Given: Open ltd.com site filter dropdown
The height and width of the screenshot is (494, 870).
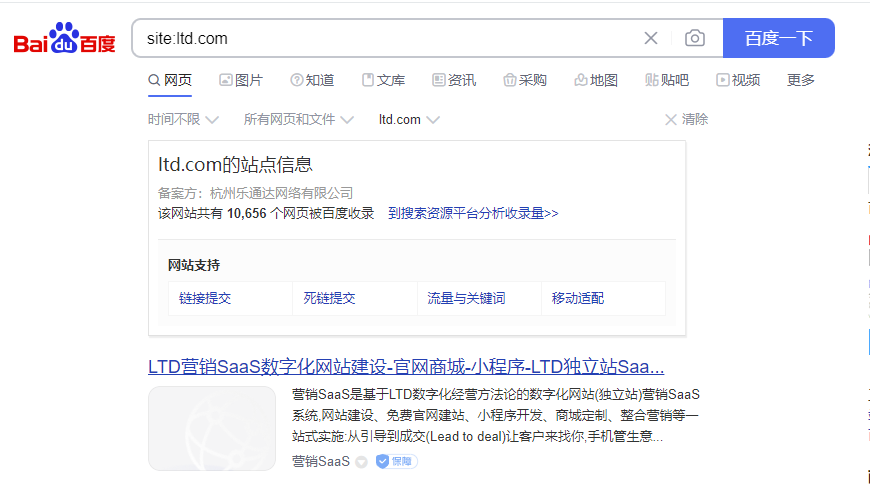Looking at the screenshot, I should (408, 119).
